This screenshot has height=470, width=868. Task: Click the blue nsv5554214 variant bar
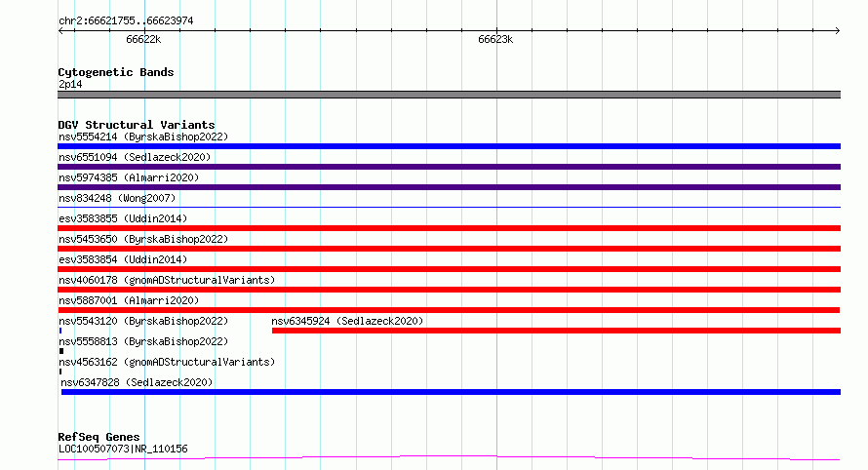tap(449, 146)
